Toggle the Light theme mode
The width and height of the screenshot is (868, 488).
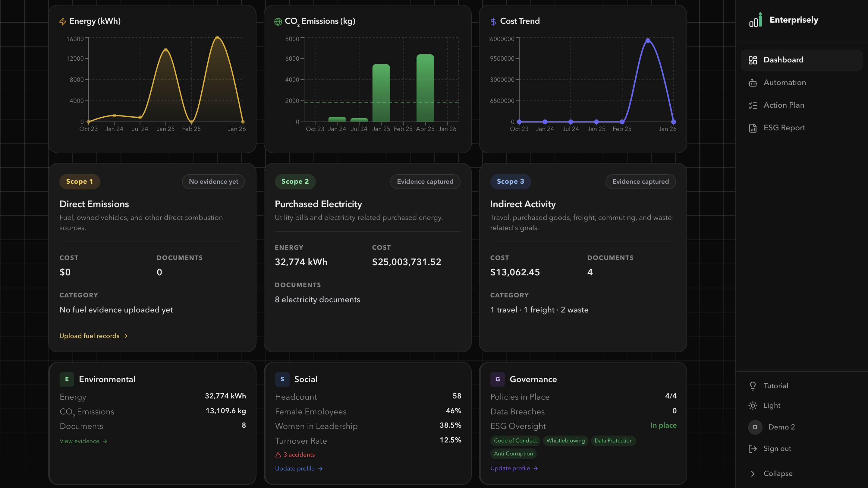pyautogui.click(x=771, y=405)
